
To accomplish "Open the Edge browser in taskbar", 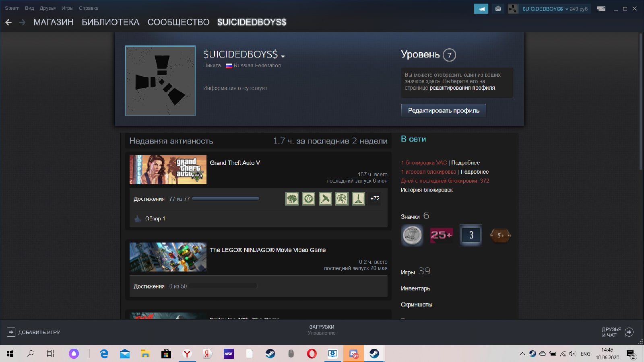I will pyautogui.click(x=104, y=354).
